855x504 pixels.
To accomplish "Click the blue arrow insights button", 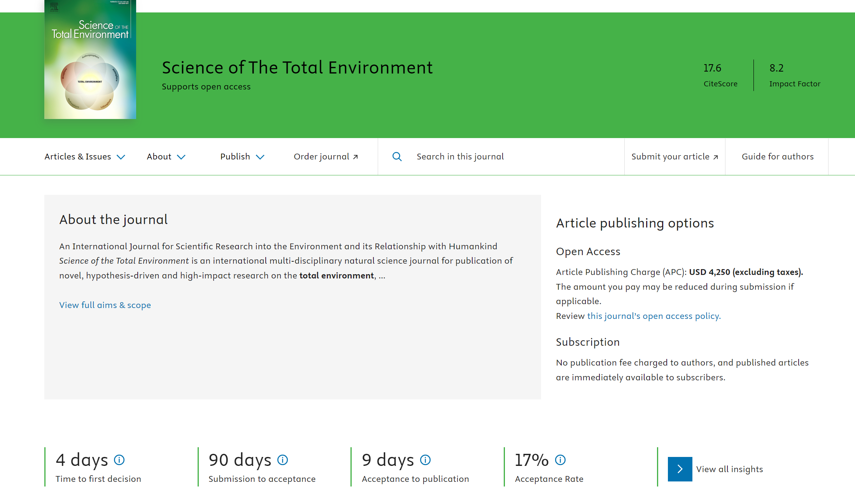I will (680, 469).
